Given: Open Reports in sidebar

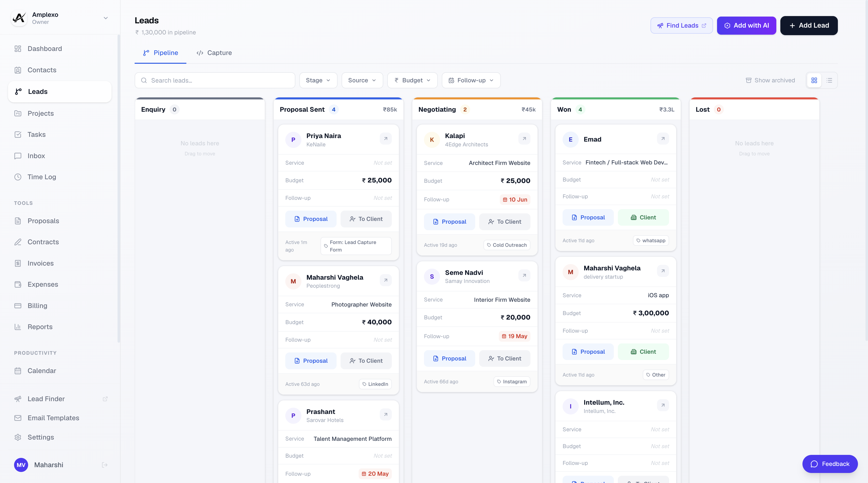Looking at the screenshot, I should [60, 327].
